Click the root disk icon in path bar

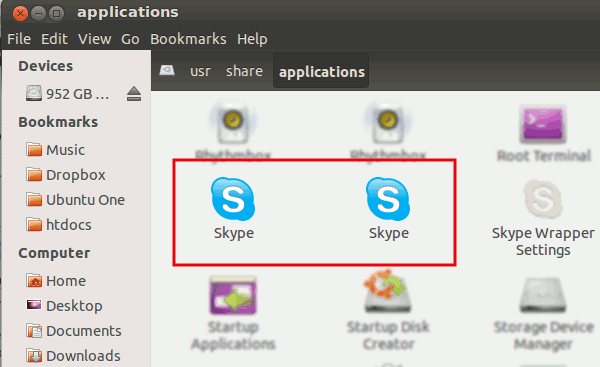tap(167, 70)
